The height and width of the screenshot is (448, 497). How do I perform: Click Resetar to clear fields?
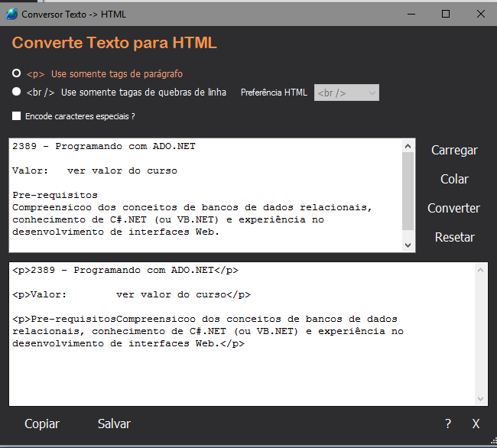coord(454,238)
